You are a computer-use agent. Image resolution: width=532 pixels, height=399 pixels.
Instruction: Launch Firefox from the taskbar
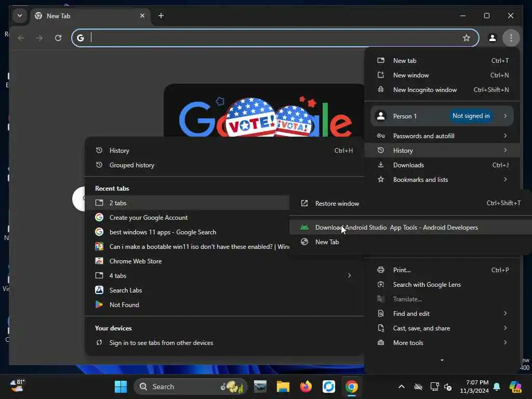[x=305, y=387]
